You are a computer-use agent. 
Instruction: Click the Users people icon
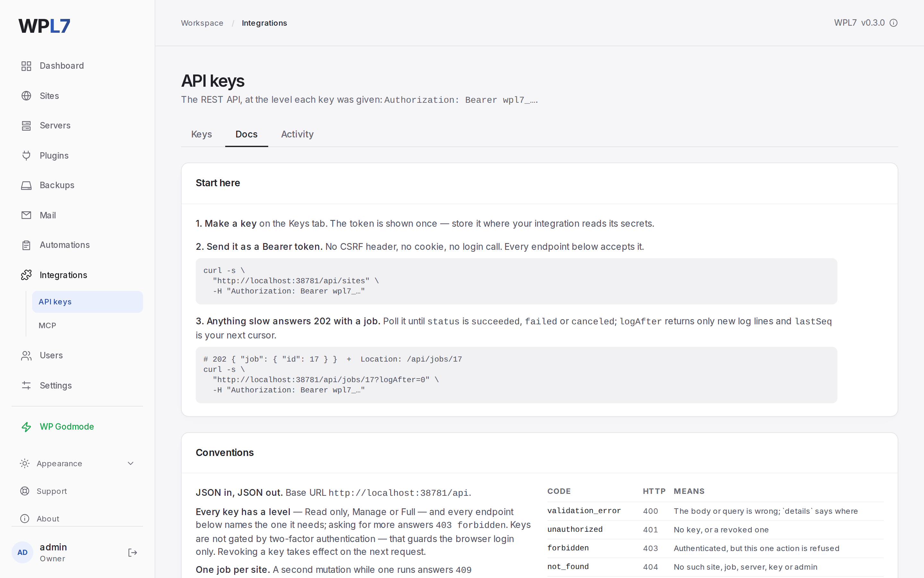coord(26,355)
